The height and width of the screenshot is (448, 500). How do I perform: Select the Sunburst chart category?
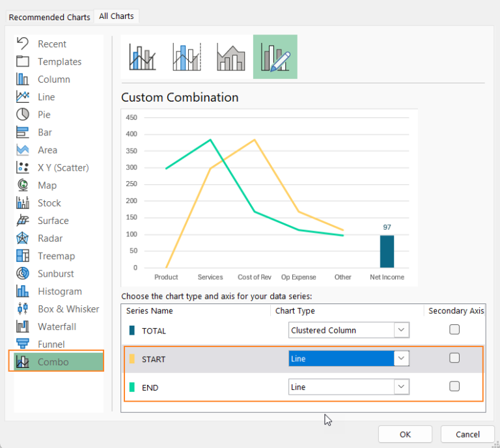pyautogui.click(x=55, y=273)
